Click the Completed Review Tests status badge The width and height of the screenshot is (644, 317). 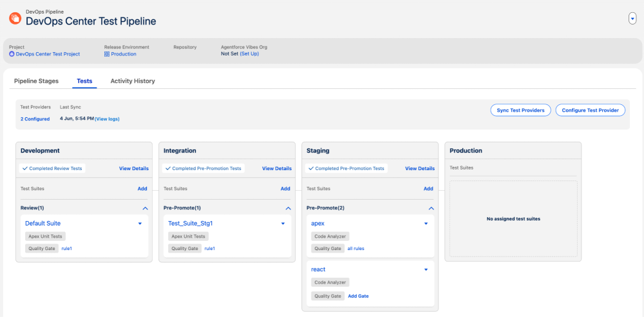pyautogui.click(x=52, y=169)
